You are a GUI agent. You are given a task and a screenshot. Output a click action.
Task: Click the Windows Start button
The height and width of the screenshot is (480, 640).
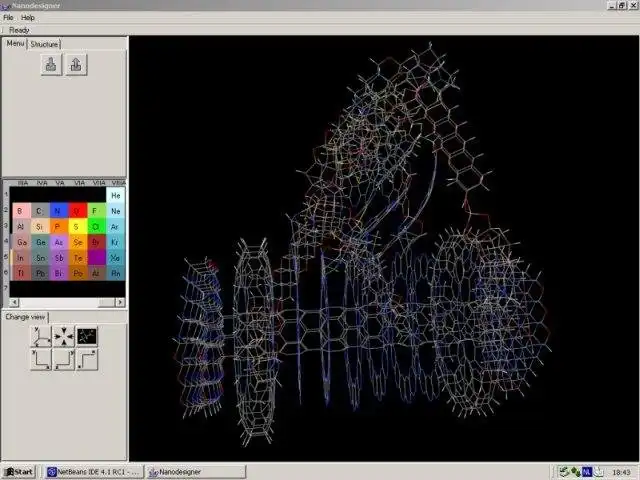coord(19,472)
